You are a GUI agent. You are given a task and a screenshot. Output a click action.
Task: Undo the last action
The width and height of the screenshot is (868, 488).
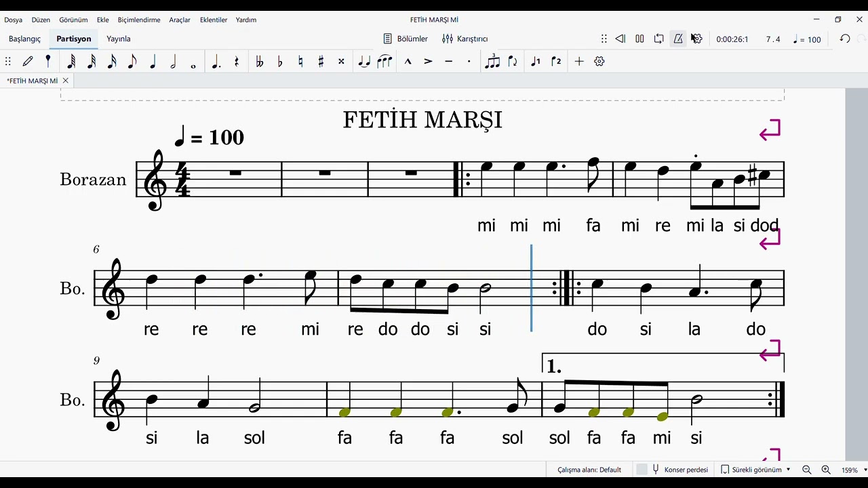click(x=845, y=39)
